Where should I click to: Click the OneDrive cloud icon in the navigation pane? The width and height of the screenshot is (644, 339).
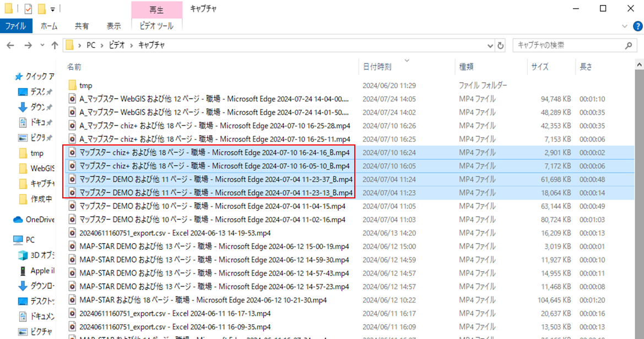click(x=18, y=219)
